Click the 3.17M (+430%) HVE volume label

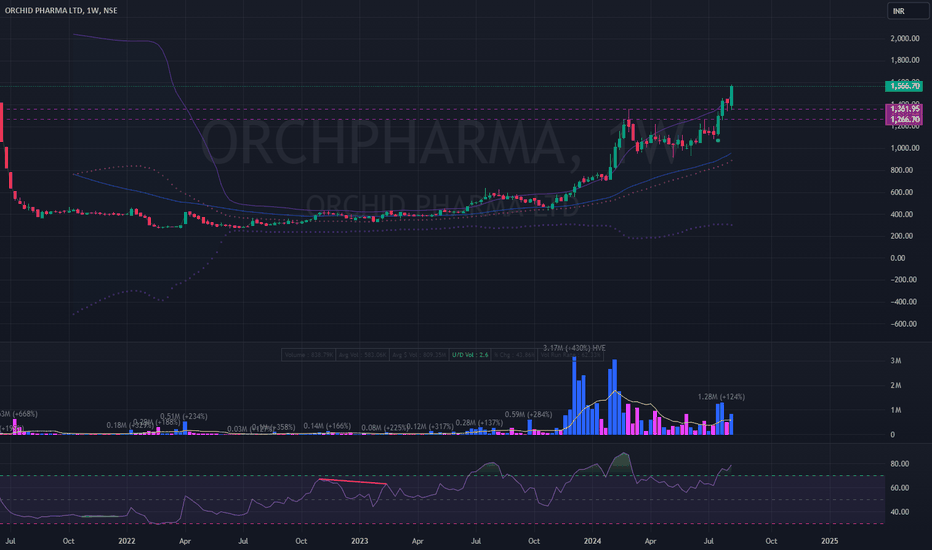574,348
